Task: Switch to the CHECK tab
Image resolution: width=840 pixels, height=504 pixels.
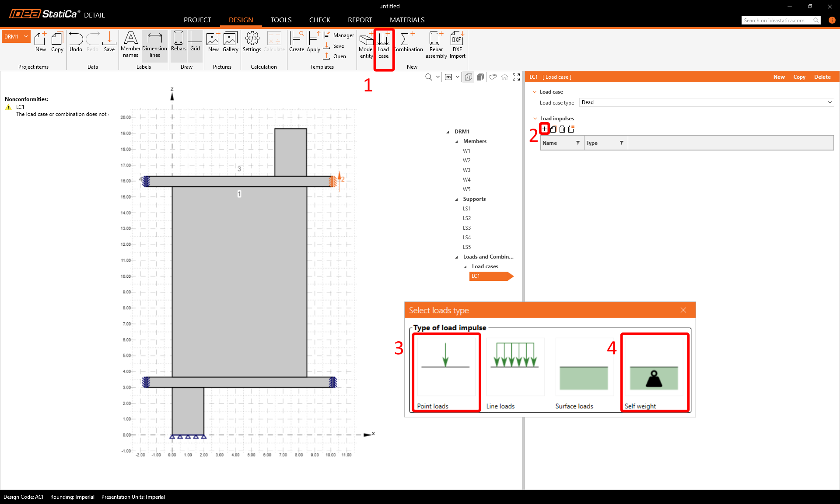Action: pos(319,20)
